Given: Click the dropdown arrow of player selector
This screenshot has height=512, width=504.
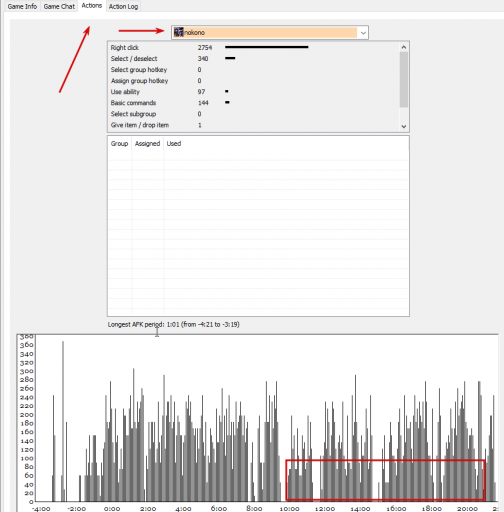Looking at the screenshot, I should (x=363, y=33).
